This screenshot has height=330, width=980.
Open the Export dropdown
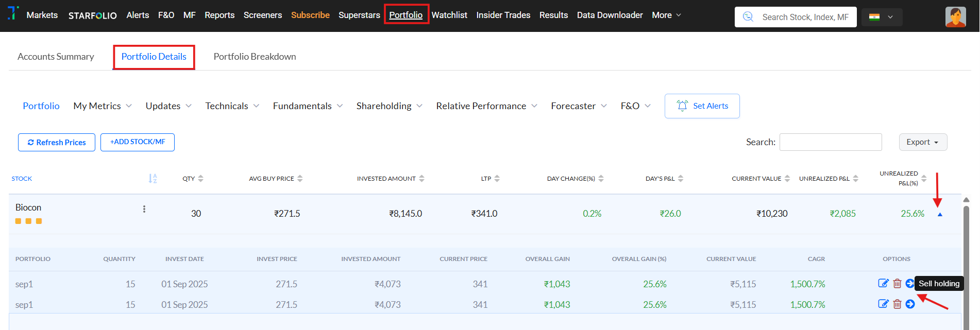tap(922, 142)
